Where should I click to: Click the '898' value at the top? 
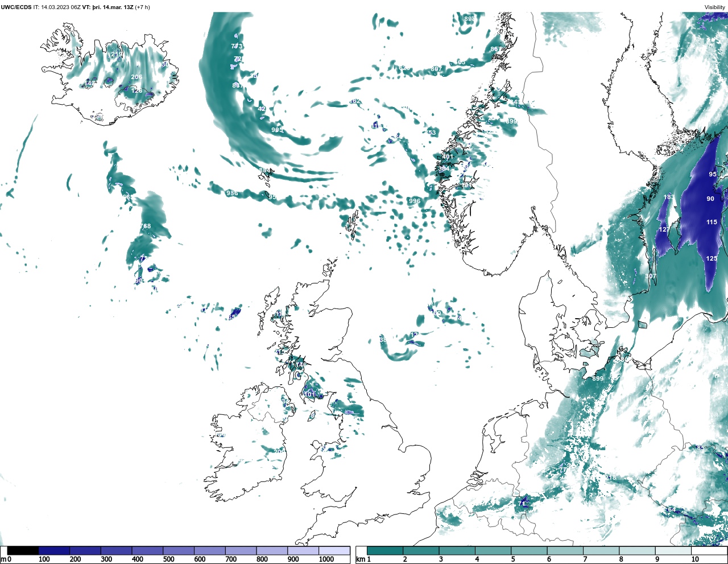pyautogui.click(x=470, y=19)
